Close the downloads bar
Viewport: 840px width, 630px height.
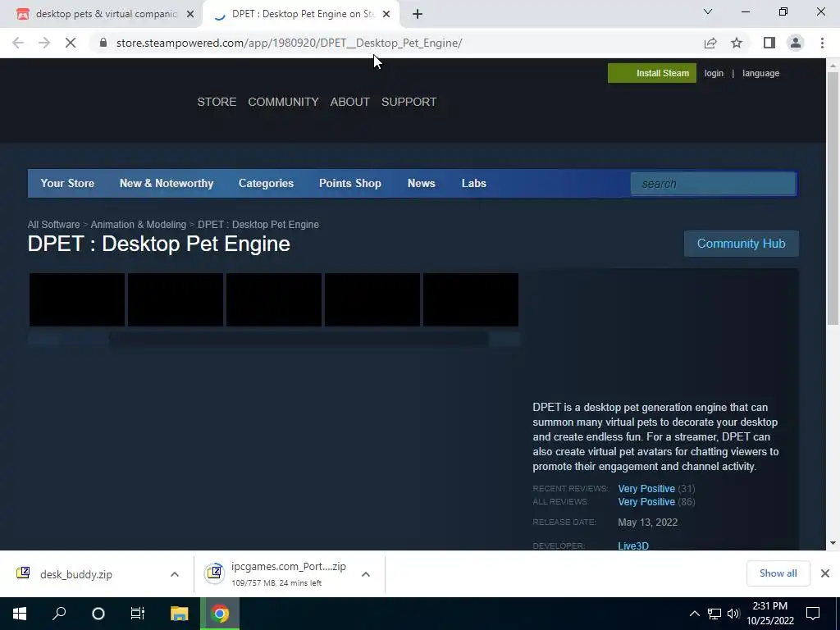tap(825, 573)
